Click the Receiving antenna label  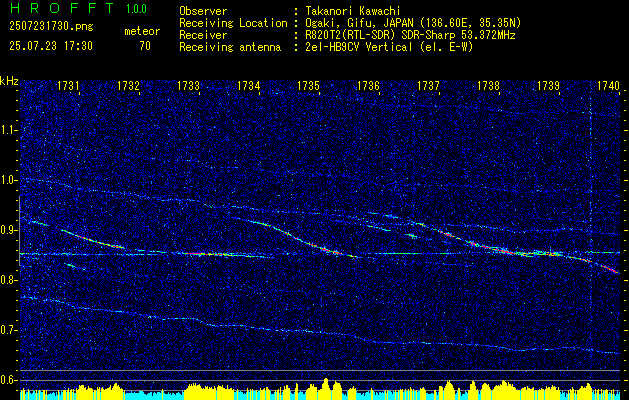point(230,47)
